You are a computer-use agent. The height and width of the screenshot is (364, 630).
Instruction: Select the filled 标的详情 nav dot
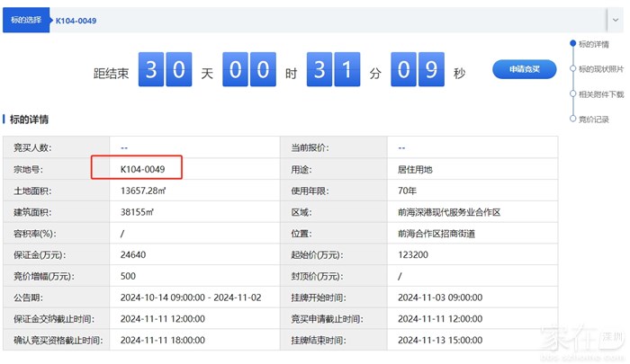[x=571, y=44]
